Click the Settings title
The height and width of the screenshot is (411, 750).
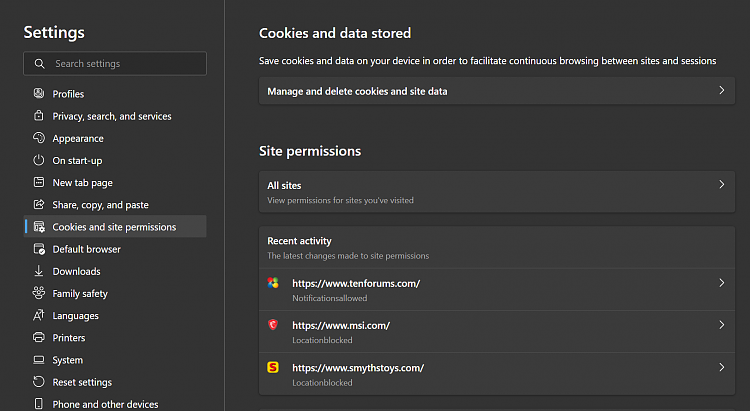pyautogui.click(x=54, y=32)
